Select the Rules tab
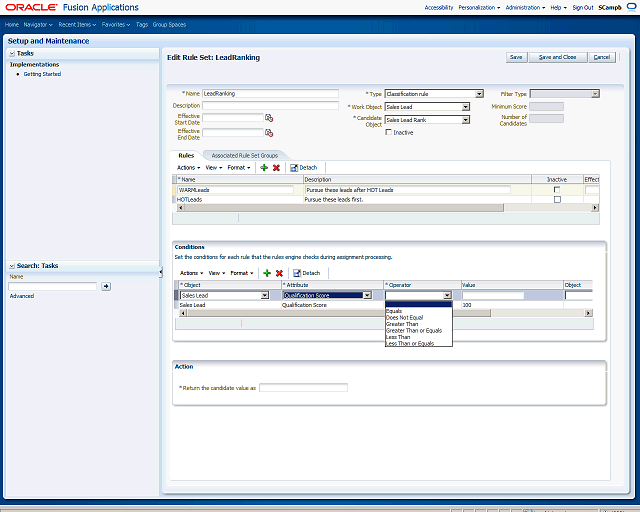 tap(186, 156)
